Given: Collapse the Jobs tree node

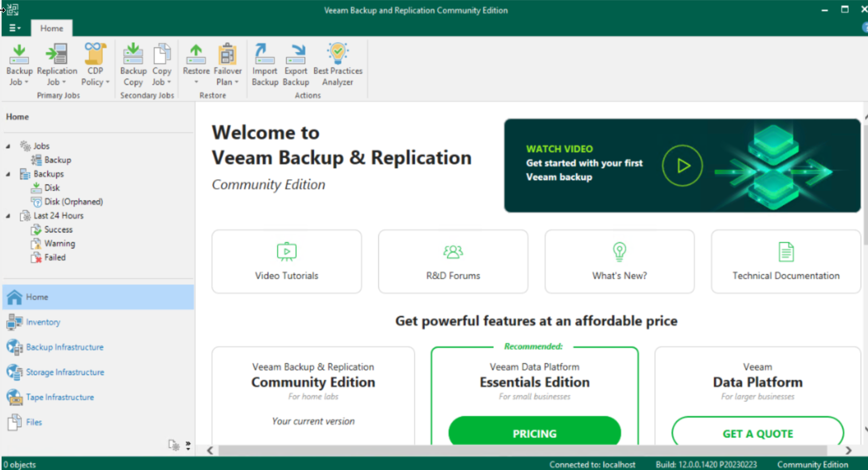Looking at the screenshot, I should (8, 146).
